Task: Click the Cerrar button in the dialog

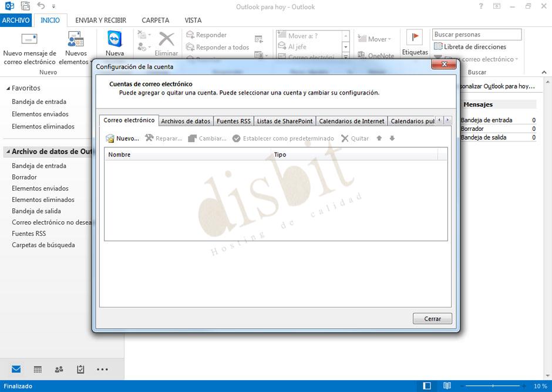Action: (x=432, y=319)
